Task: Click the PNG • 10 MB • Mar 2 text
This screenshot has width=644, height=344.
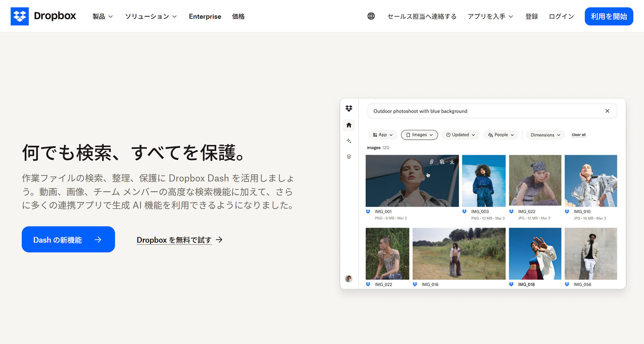Action: [488, 218]
